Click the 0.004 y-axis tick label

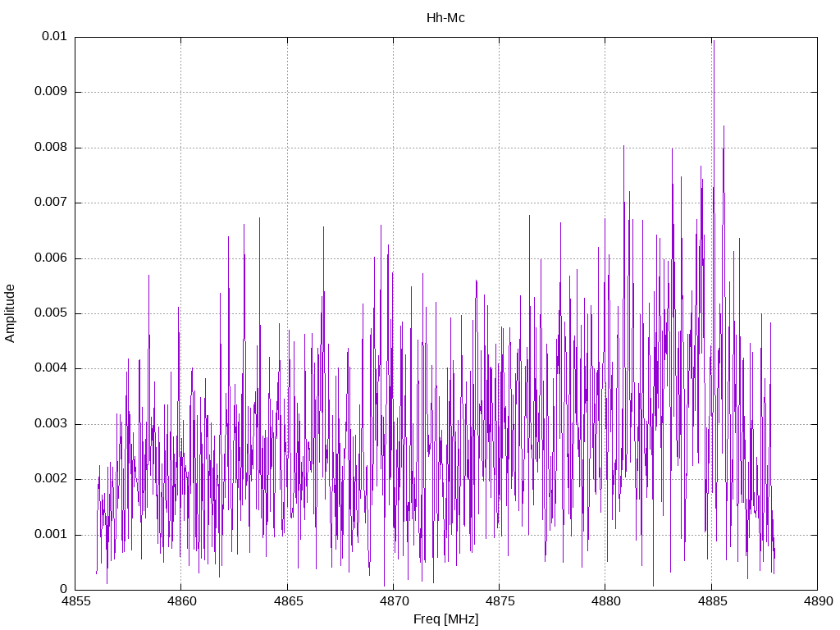click(51, 368)
